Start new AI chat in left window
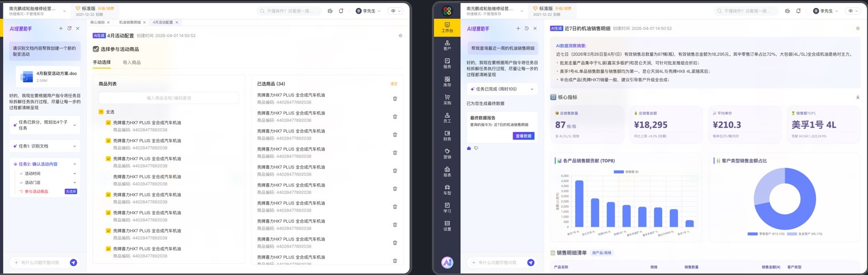868x275 pixels. [60, 28]
